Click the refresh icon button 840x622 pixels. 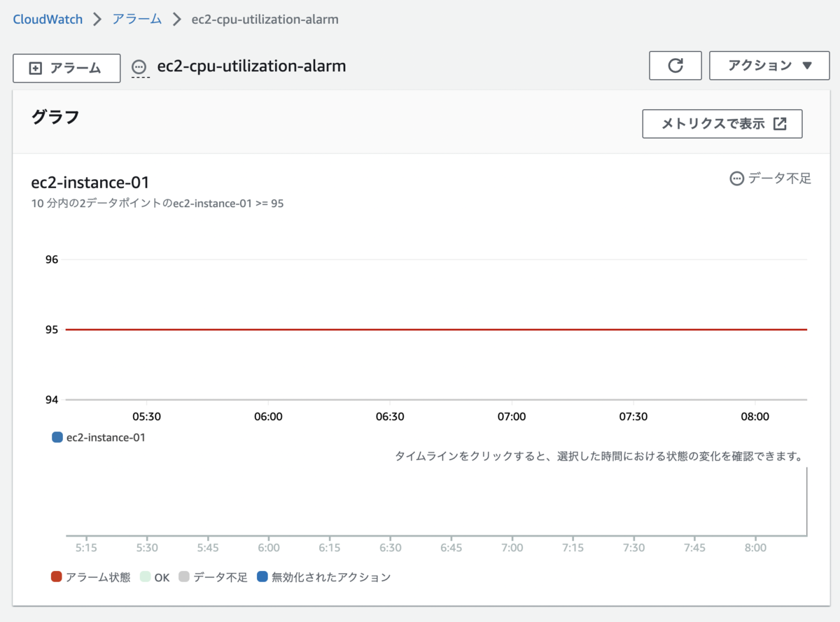(675, 66)
